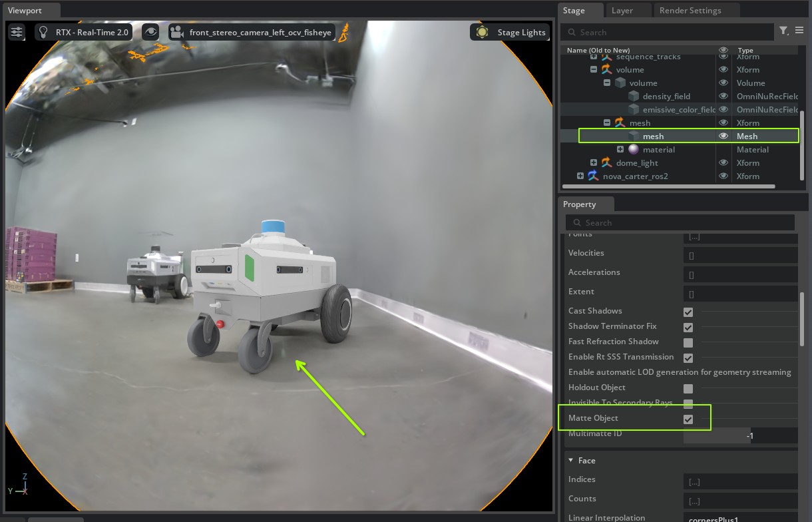The image size is (812, 522).
Task: Switch to the Layer tab
Action: click(622, 11)
